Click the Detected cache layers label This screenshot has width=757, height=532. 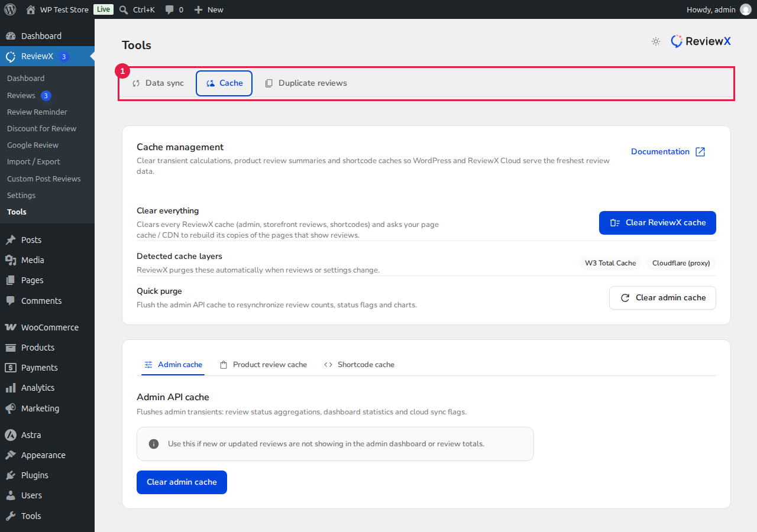(179, 257)
